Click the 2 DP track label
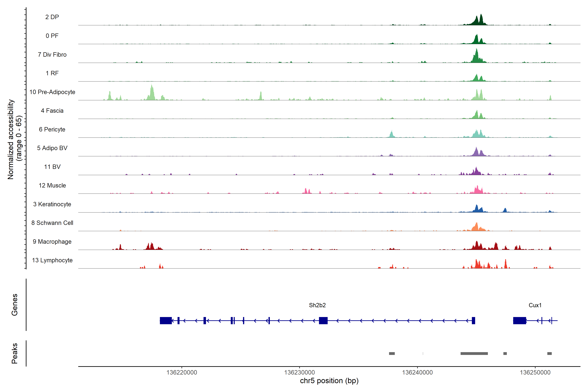Image resolution: width=588 pixels, height=392 pixels. [52, 17]
